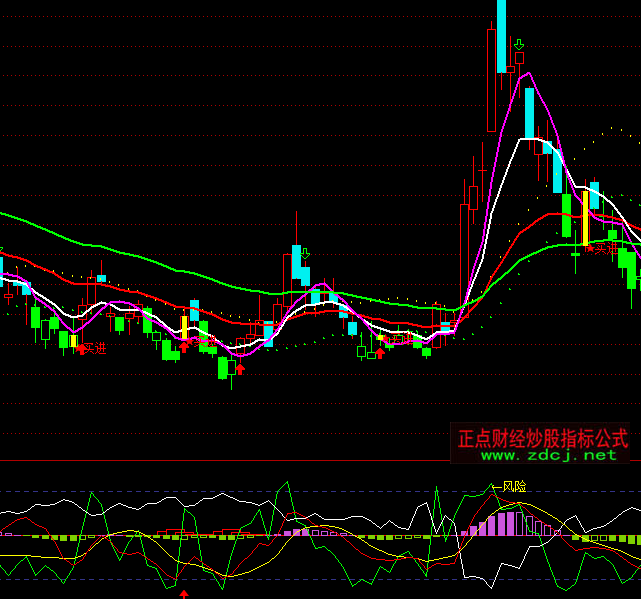
Task: Select the tallest cyan candle at the chart top
Action: click(501, 35)
